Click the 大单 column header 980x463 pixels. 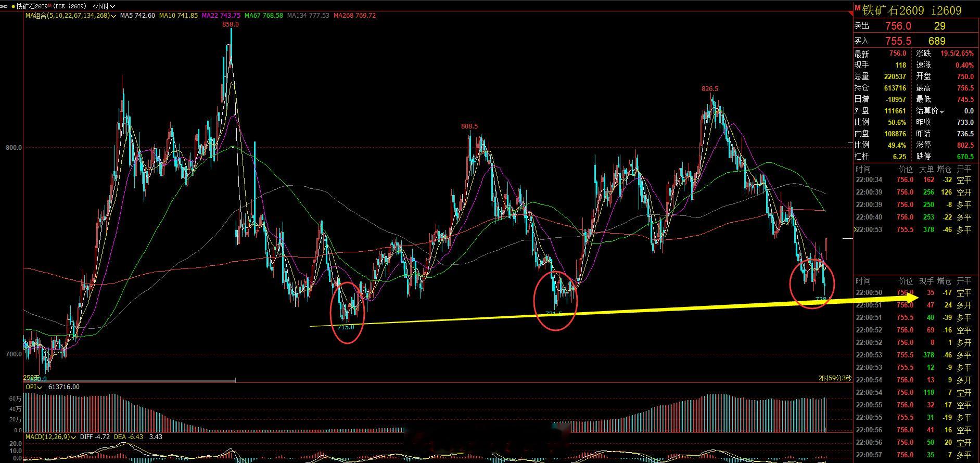coord(926,169)
